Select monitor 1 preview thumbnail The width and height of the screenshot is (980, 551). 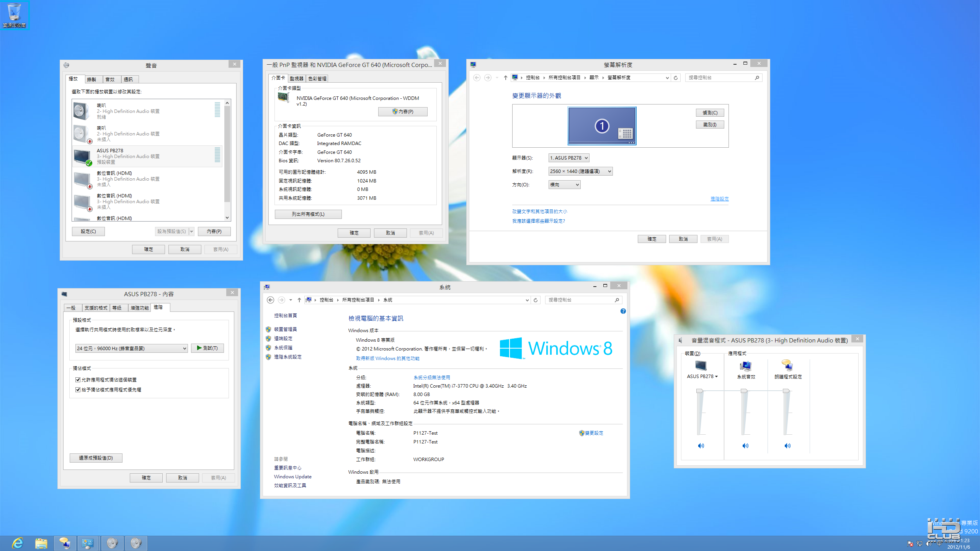click(x=602, y=126)
